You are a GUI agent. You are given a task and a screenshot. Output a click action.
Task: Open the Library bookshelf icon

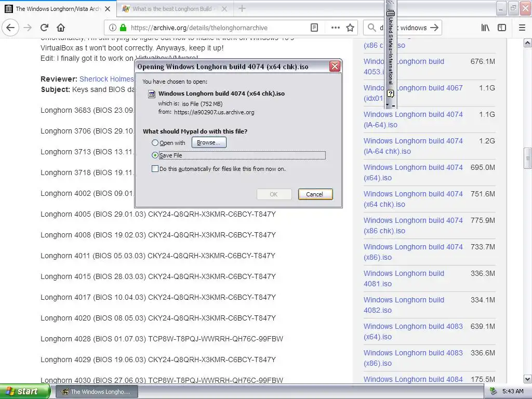[x=485, y=28]
